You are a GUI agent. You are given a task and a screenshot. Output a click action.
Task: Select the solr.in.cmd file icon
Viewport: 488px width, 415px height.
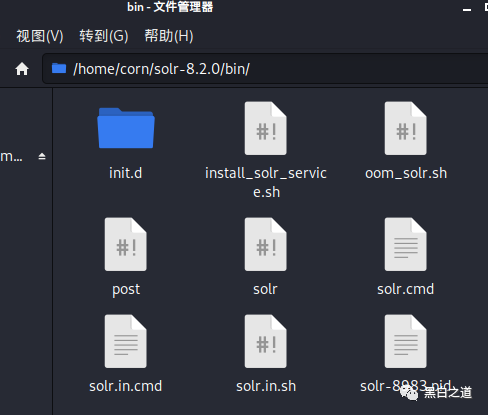(x=125, y=341)
